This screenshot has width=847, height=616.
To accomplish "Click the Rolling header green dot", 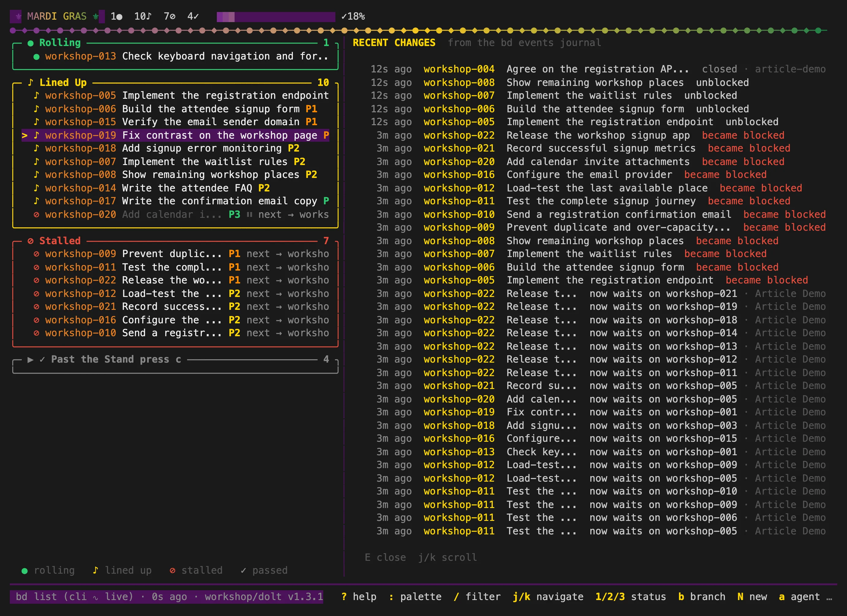I will click(31, 43).
